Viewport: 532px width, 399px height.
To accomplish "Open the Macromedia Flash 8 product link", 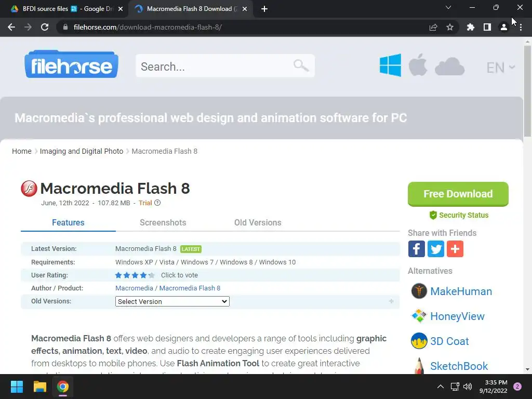I will tap(190, 288).
